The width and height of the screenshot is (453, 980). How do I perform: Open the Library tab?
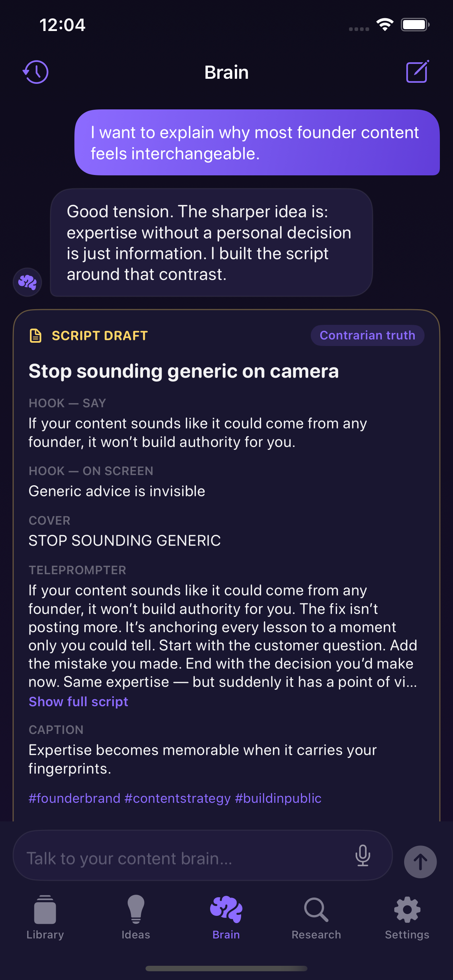click(45, 918)
